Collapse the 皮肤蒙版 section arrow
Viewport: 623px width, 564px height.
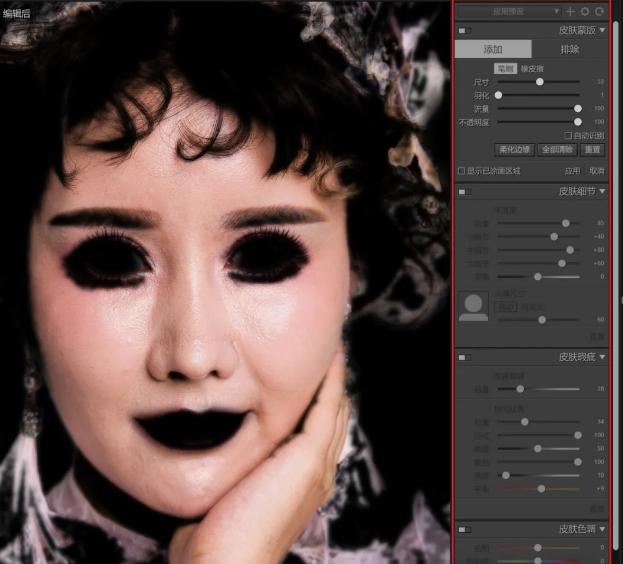coord(603,31)
